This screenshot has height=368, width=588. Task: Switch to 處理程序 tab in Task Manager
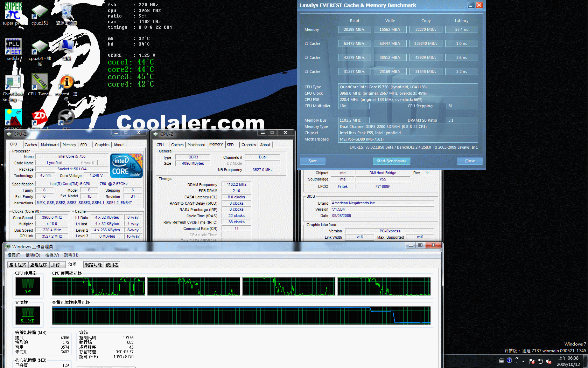pyautogui.click(x=38, y=265)
